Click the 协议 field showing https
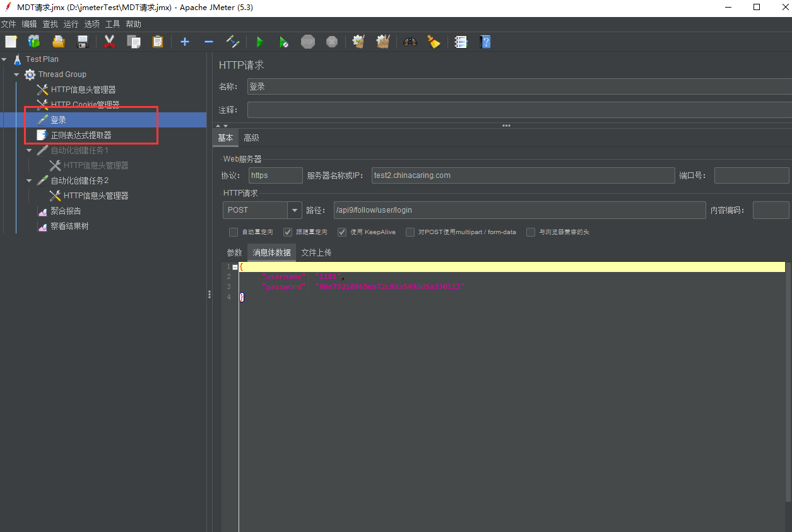Viewport: 792px width, 532px height. coord(275,175)
